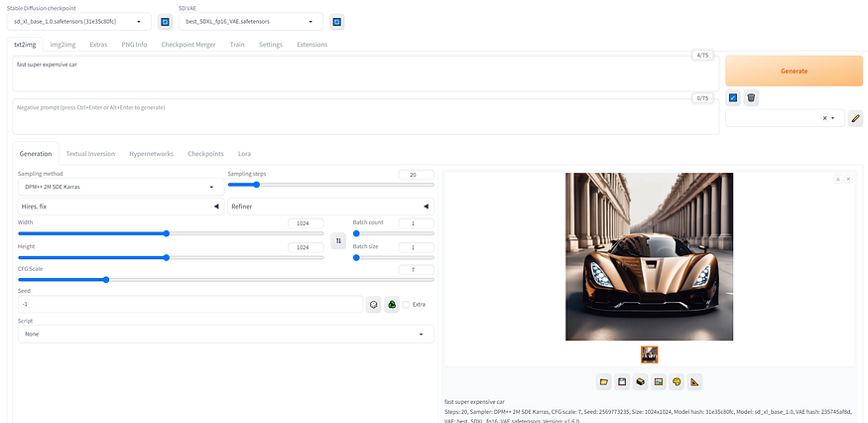
Task: Download the image from gallery corner
Action: [x=838, y=179]
